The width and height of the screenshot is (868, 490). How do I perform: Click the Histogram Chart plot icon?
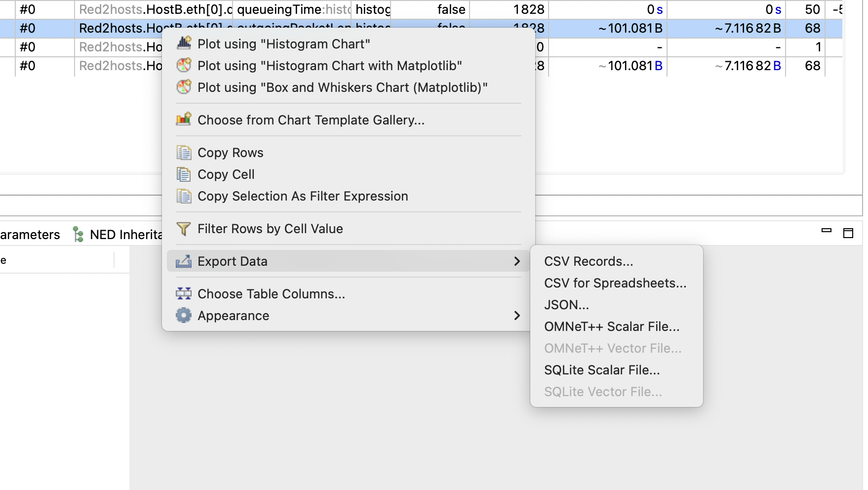pos(184,43)
